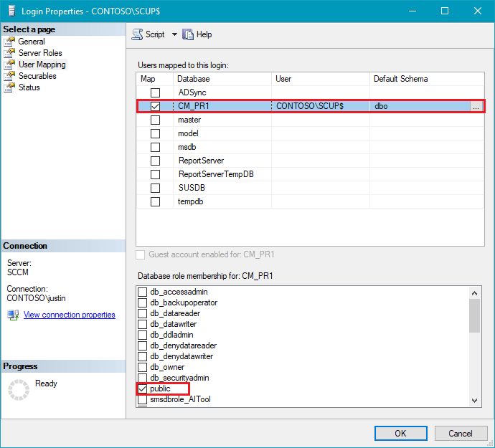The width and height of the screenshot is (495, 448).
Task: Enable the db_backupoperator role
Action: (x=142, y=302)
